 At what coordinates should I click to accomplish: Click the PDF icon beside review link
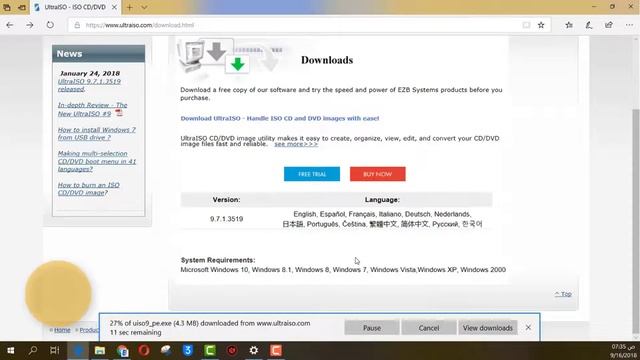click(119, 113)
